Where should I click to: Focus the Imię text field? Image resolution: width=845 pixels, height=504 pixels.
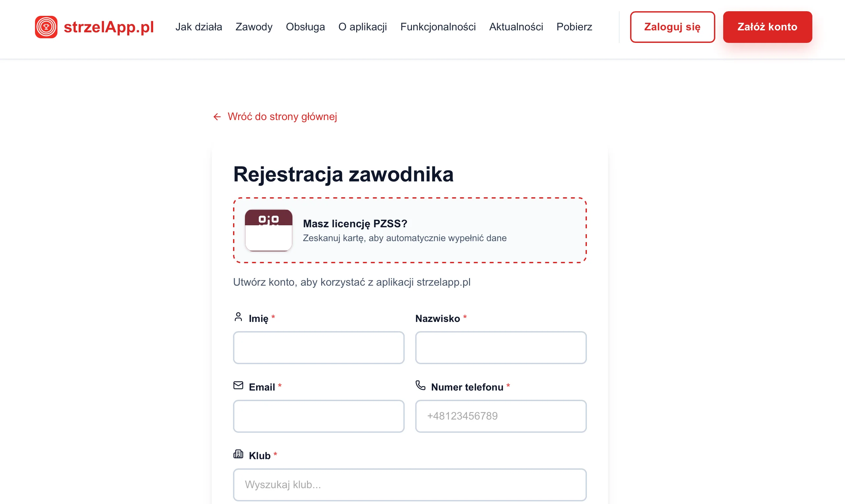319,347
